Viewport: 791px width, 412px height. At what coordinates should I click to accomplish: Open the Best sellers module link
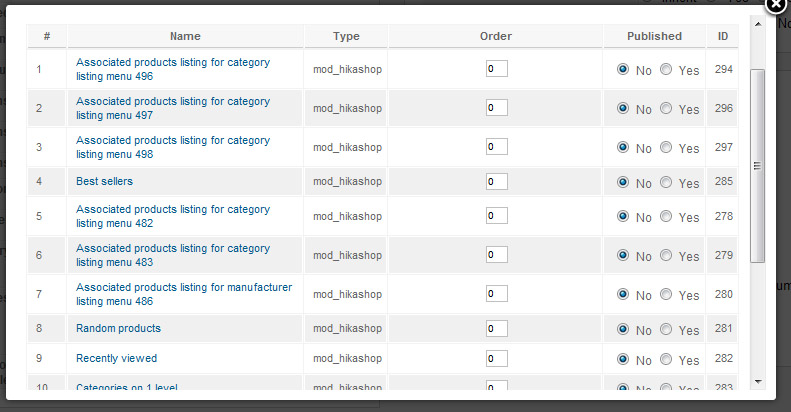pos(104,181)
